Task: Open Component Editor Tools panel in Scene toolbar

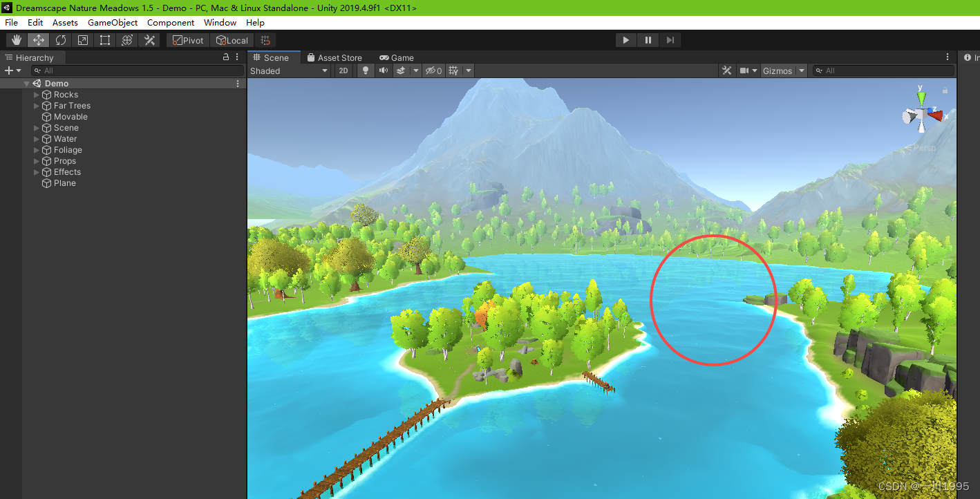Action: pos(726,70)
